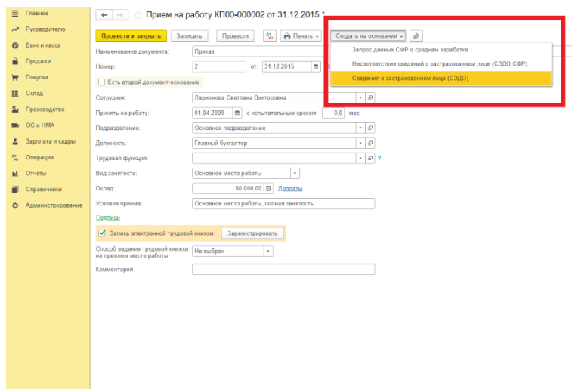Open Сотрудник record with the open-form icon
This screenshot has width=572, height=392.
tap(370, 97)
